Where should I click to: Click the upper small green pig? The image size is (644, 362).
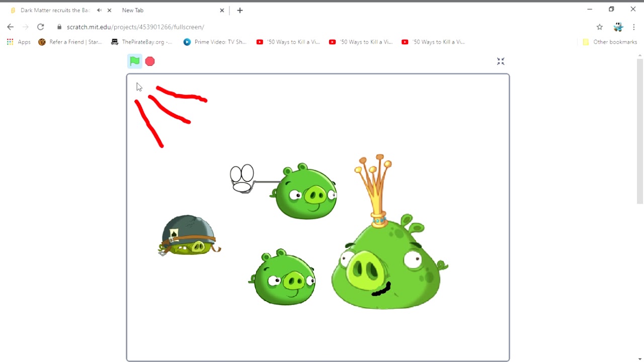click(x=305, y=192)
